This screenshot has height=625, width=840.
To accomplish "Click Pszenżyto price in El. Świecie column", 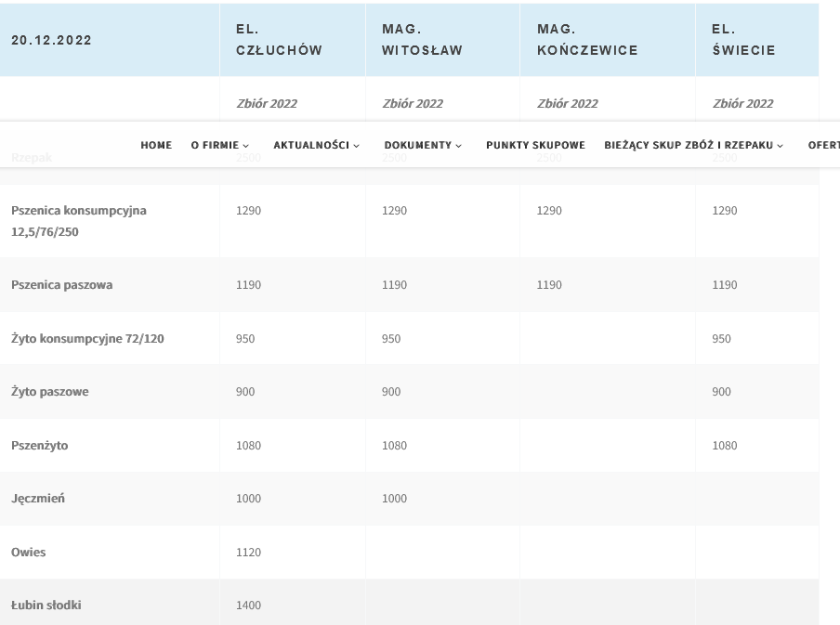I will pyautogui.click(x=724, y=446).
